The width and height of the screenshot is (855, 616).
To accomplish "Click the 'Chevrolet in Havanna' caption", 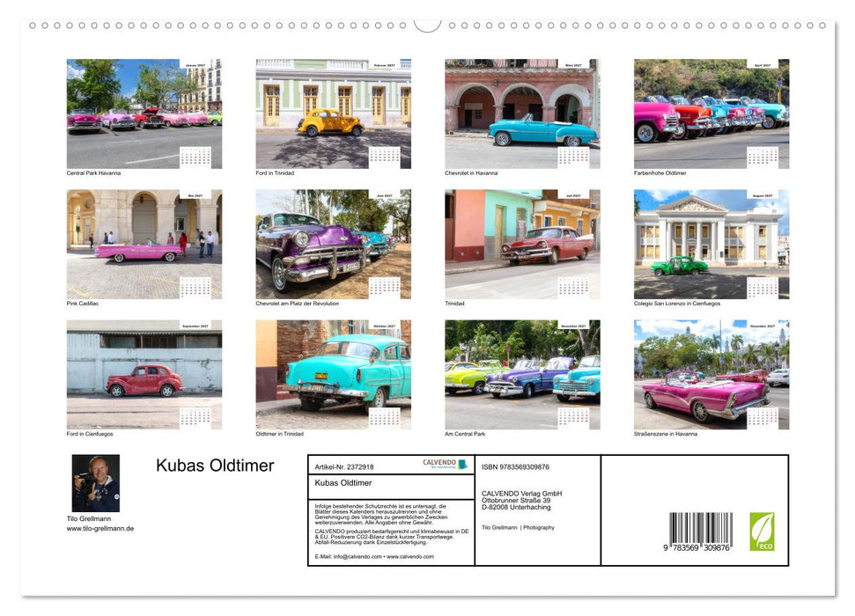I will pos(471,173).
